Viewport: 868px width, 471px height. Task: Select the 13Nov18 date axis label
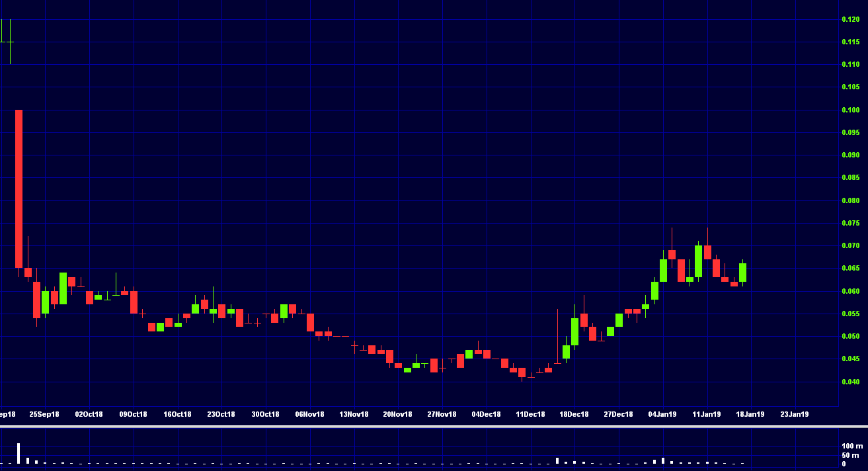[354, 414]
